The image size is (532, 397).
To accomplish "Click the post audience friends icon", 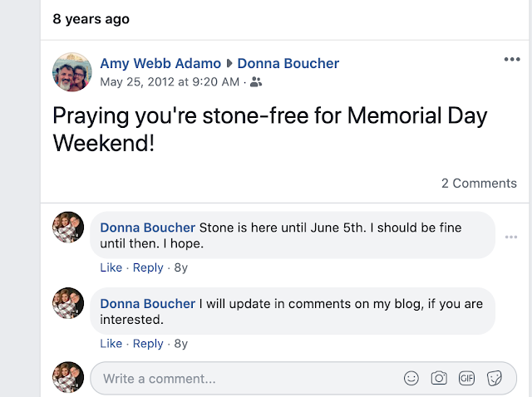I will (x=256, y=82).
